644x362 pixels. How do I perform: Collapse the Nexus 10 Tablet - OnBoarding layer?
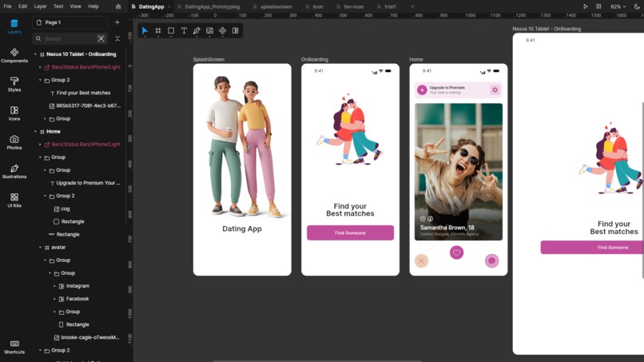35,54
